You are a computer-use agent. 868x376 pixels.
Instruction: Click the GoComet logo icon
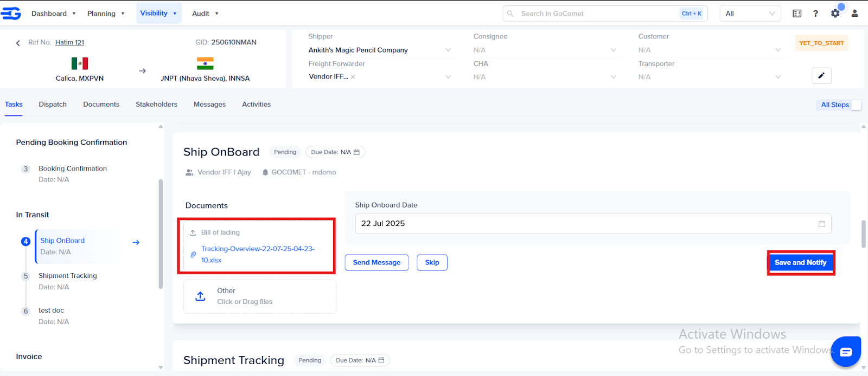coord(11,14)
